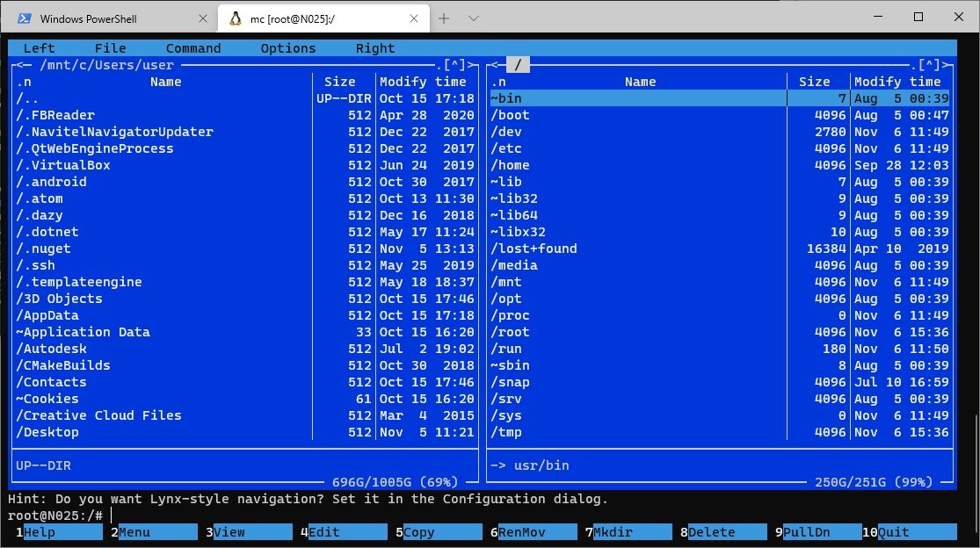Select the /boot directory
Viewport: 980px width, 548px height.
click(x=720, y=115)
